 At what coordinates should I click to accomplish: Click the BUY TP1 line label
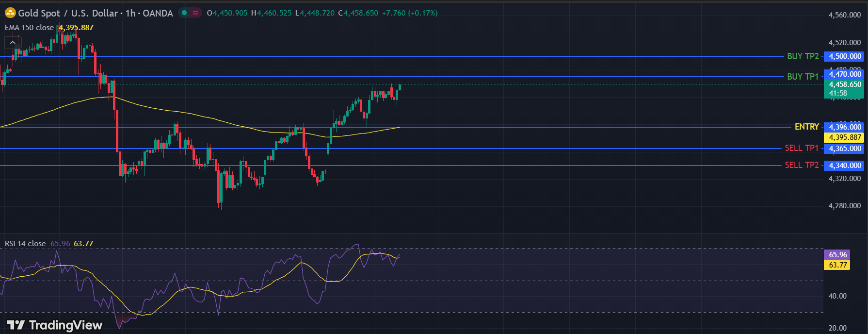pos(803,77)
